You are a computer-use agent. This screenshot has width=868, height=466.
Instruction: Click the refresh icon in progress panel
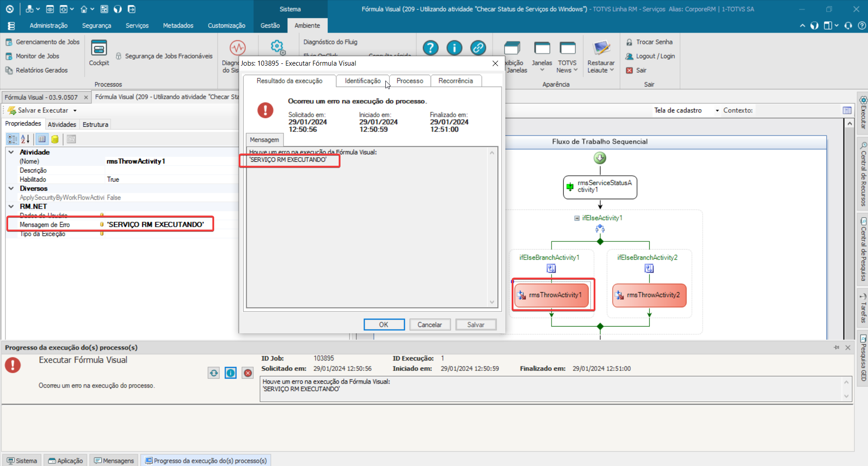click(214, 373)
